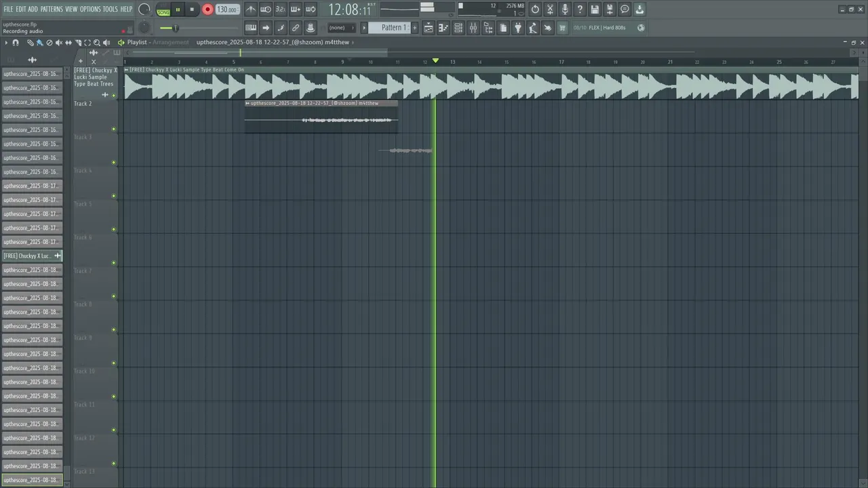The image size is (868, 488).
Task: Click the save project floppy icon
Action: pyautogui.click(x=595, y=9)
